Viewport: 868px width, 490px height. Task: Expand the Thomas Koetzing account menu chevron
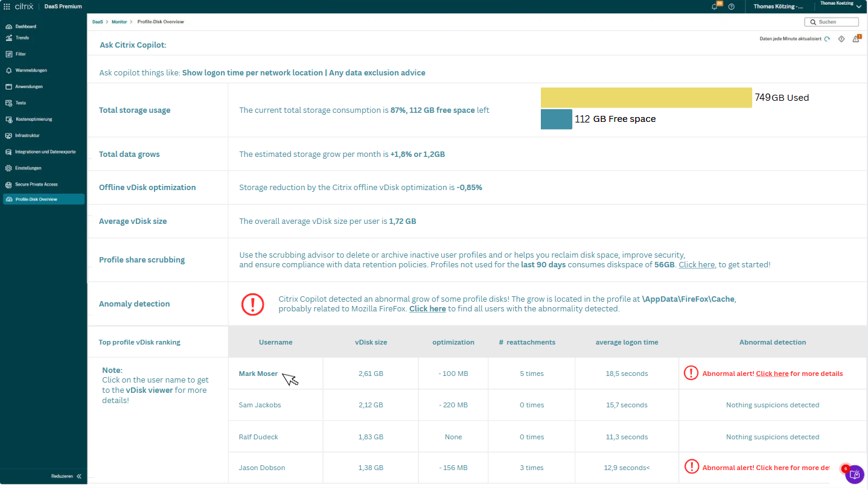click(859, 7)
